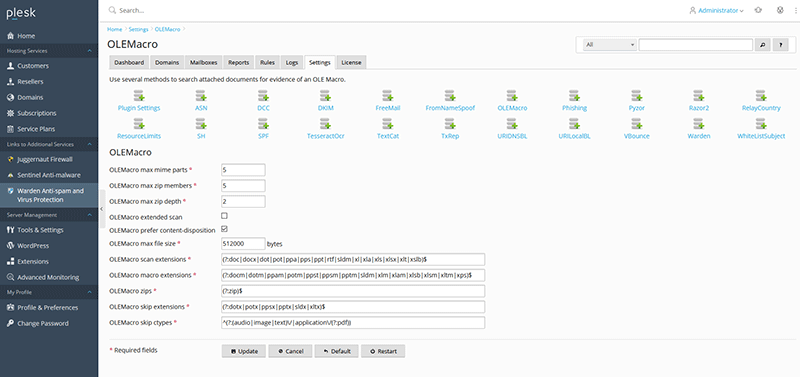
Task: Open the RelayCountry plugin icon
Action: (x=761, y=95)
